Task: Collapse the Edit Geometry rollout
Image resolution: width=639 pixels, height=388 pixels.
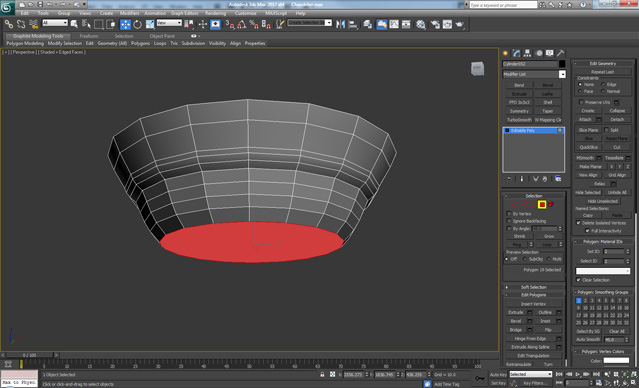Action: coord(603,64)
